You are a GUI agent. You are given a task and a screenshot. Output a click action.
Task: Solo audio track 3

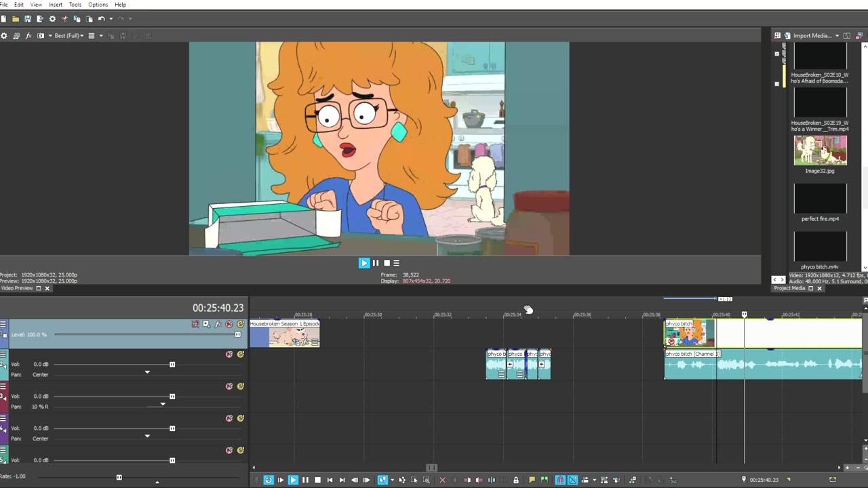(x=241, y=386)
